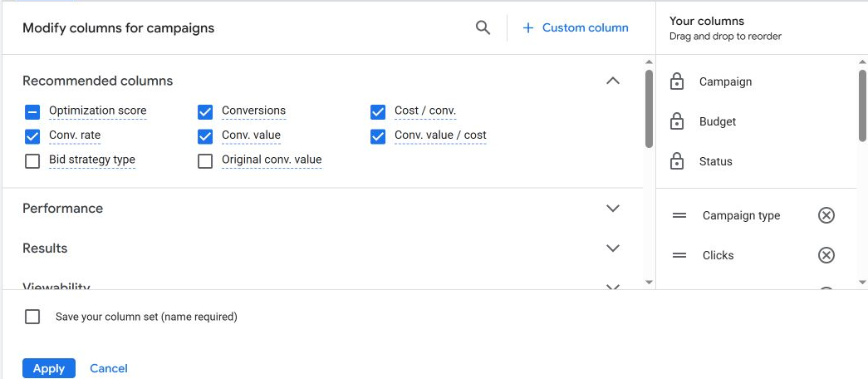Expand the Results section chevron
Viewport: 868px width, 379px height.
612,249
